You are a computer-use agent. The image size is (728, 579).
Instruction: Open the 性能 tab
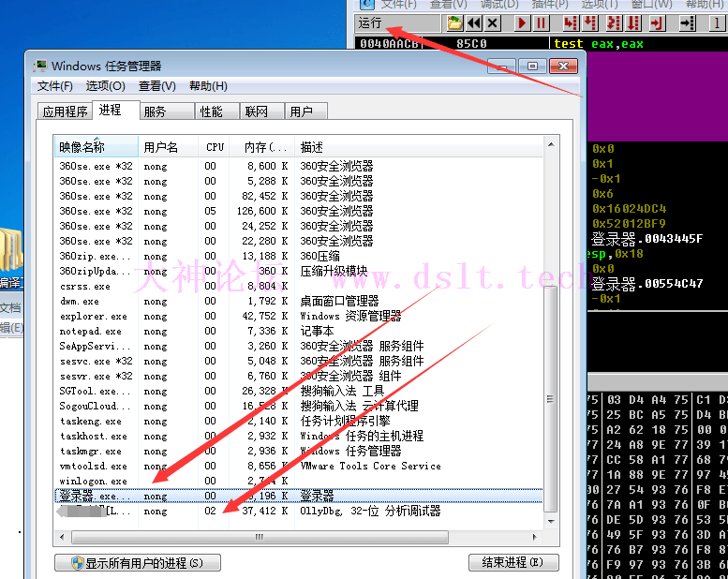click(x=216, y=111)
